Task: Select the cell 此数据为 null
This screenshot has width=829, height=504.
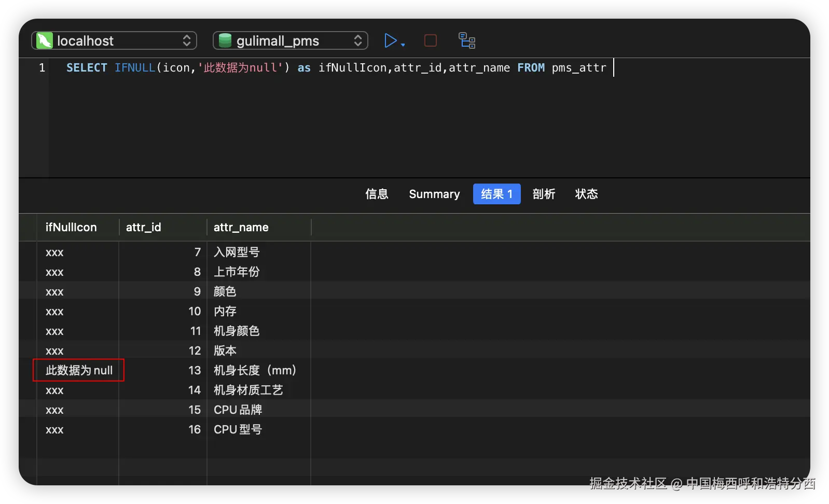Action: pos(78,370)
